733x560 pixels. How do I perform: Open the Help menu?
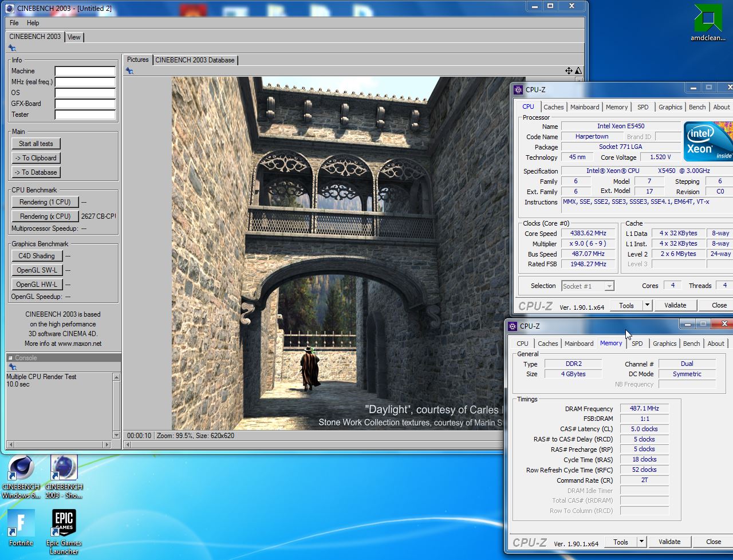pyautogui.click(x=33, y=23)
